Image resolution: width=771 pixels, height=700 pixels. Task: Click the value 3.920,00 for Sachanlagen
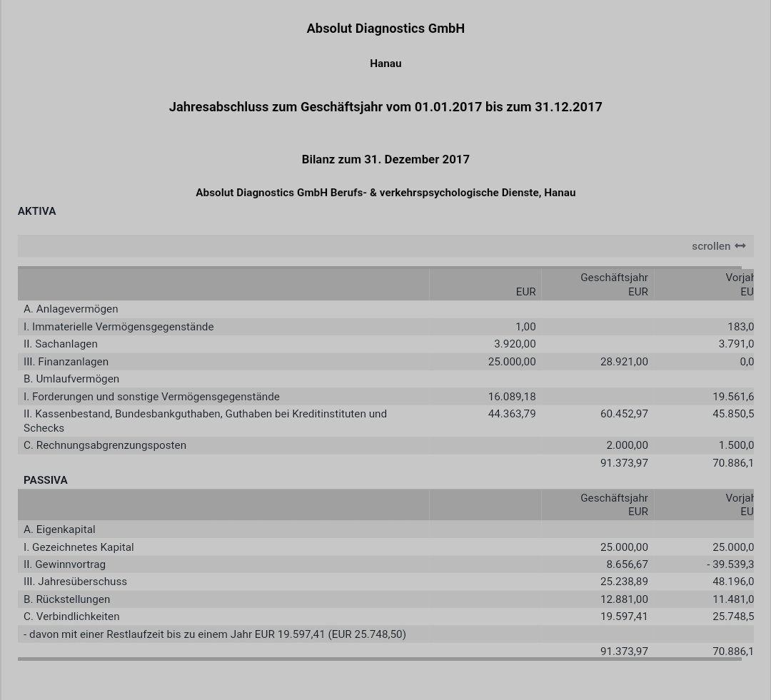click(515, 344)
